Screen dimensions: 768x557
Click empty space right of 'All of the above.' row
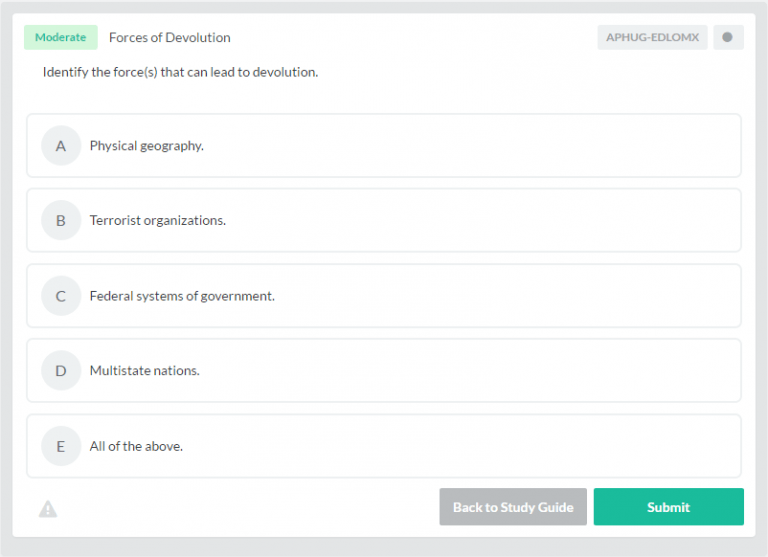click(500, 446)
